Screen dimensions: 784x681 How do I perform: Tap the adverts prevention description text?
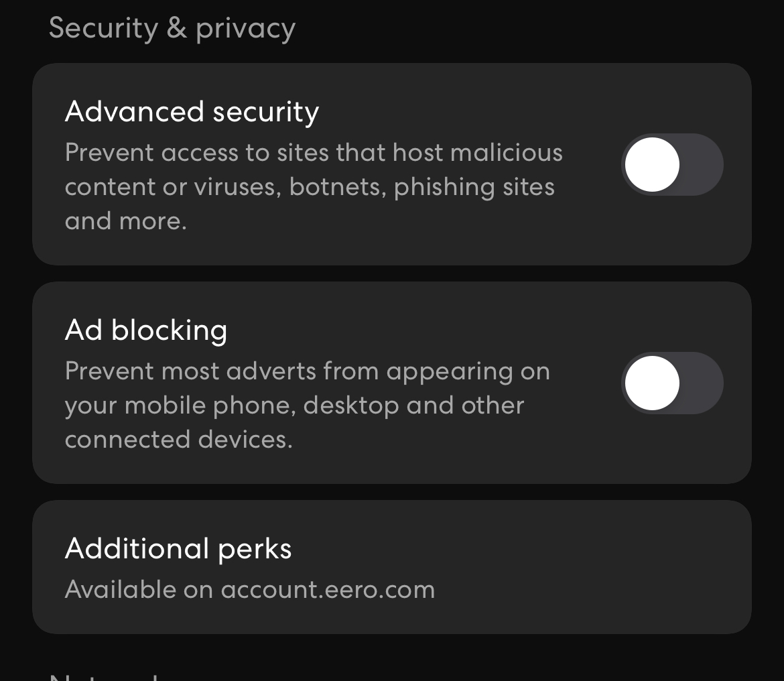[308, 405]
